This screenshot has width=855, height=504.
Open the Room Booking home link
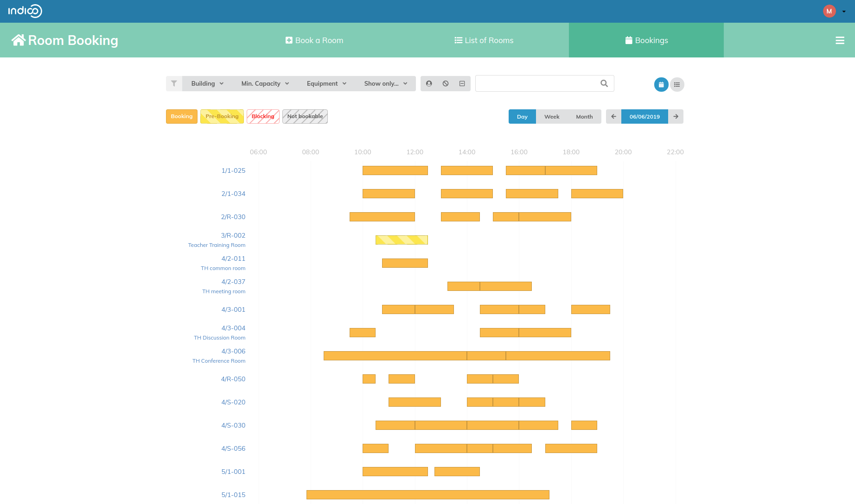(x=65, y=40)
